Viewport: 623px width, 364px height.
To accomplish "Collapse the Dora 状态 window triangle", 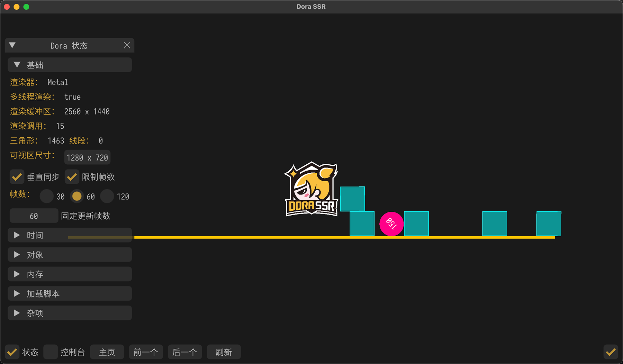I will (12, 45).
